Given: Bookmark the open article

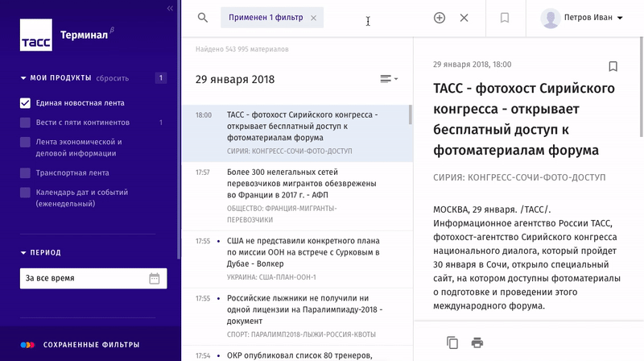Looking at the screenshot, I should 613,66.
